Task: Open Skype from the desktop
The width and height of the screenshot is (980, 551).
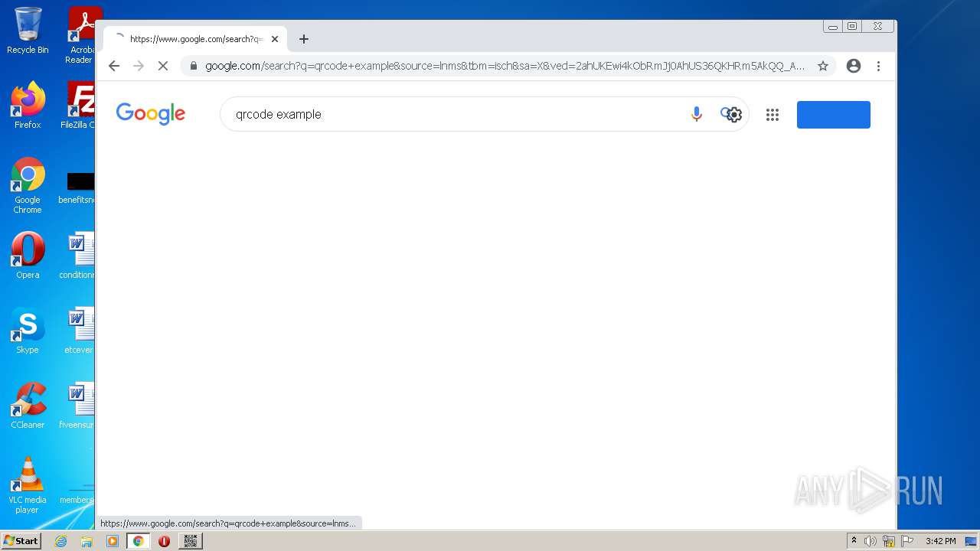Action: [28, 331]
